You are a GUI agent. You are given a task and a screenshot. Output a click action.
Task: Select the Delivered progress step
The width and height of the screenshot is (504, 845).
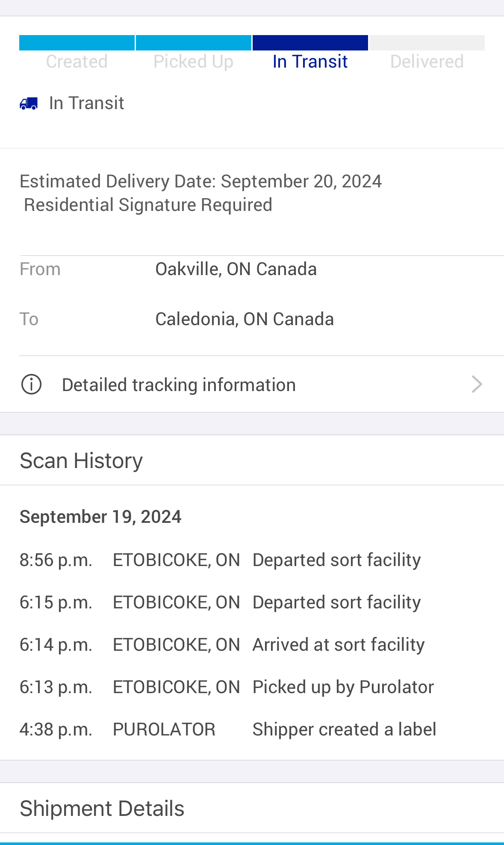(x=427, y=62)
